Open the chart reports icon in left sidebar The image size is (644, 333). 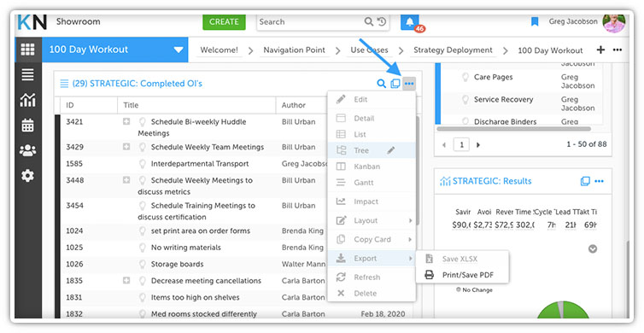27,100
